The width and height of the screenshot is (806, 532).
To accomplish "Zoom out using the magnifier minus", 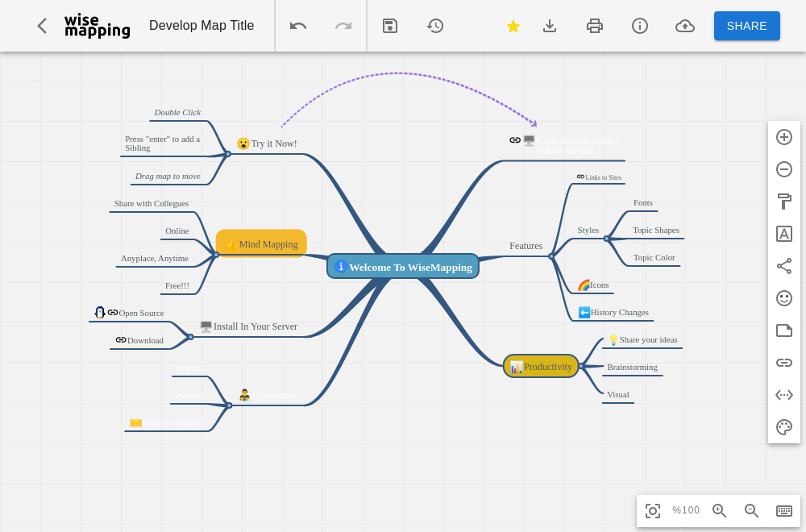I will (x=751, y=510).
